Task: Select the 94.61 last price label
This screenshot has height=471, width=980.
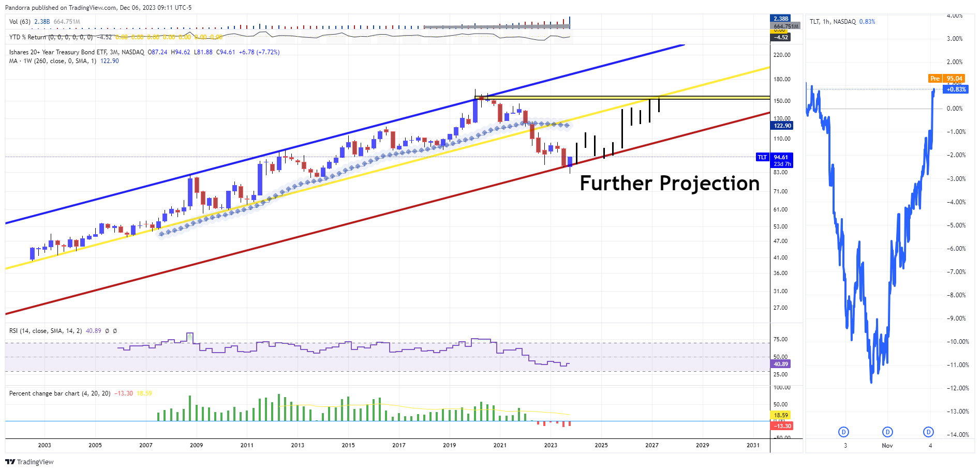Action: point(781,157)
